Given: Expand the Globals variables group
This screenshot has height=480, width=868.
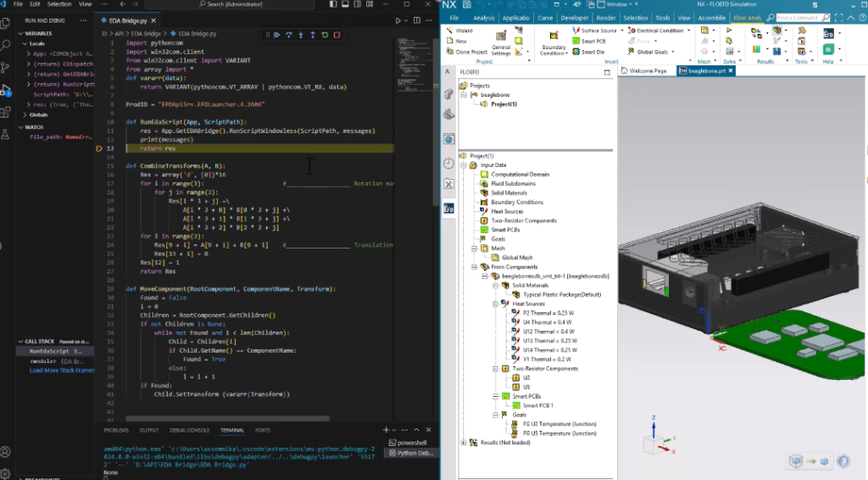Looking at the screenshot, I should pyautogui.click(x=25, y=114).
